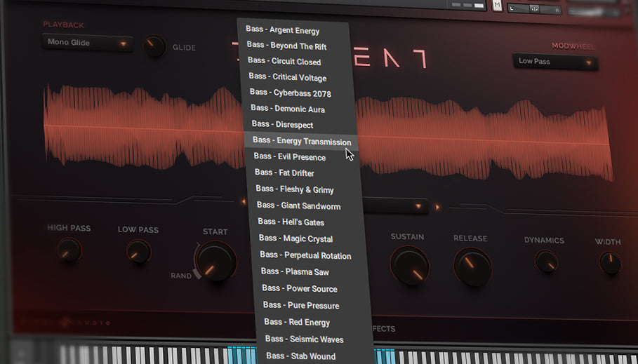Pick Bass - Pure Pressure preset
638x364 pixels.
(301, 305)
